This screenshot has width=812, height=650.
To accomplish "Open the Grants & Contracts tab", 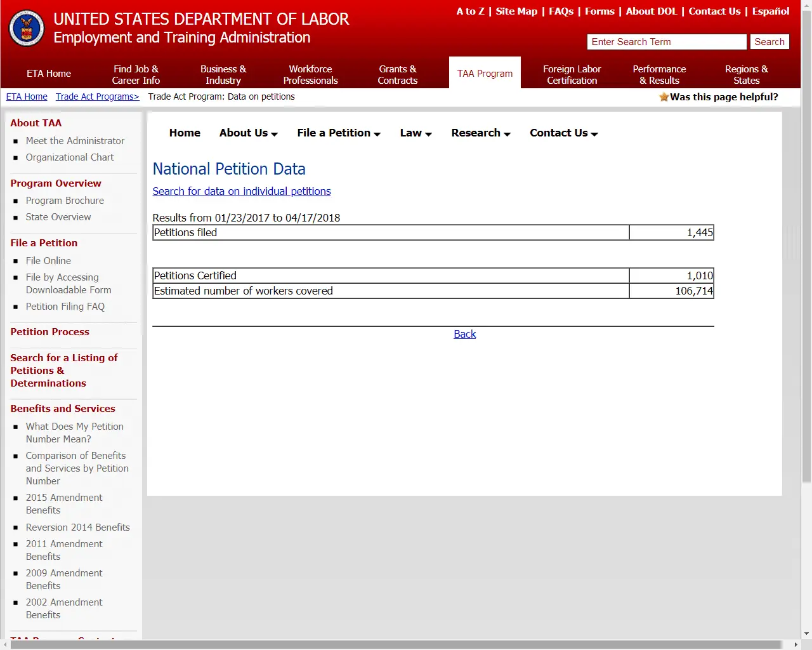I will point(397,74).
